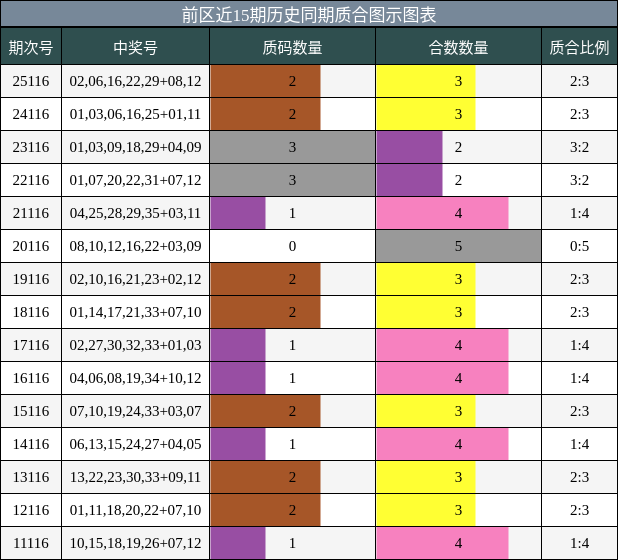The width and height of the screenshot is (618, 560).
Task: Click ratio 1:4 in row 17116
Action: 579,345
